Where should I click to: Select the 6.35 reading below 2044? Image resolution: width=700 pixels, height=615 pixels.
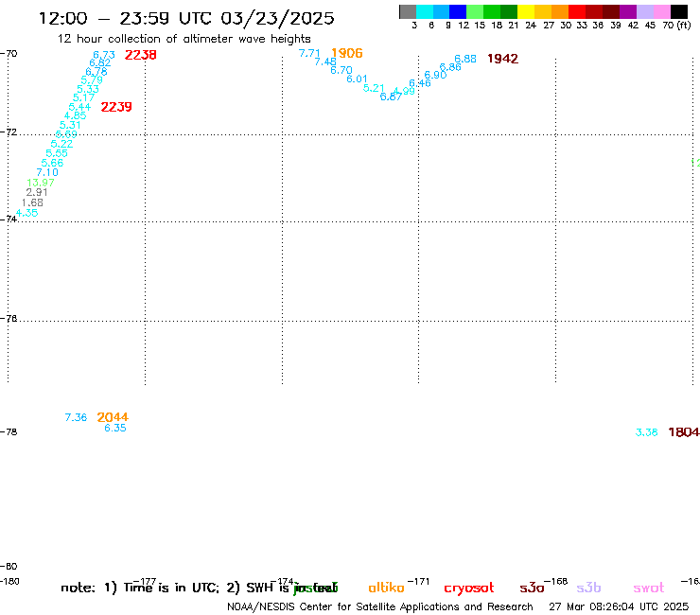(x=115, y=428)
